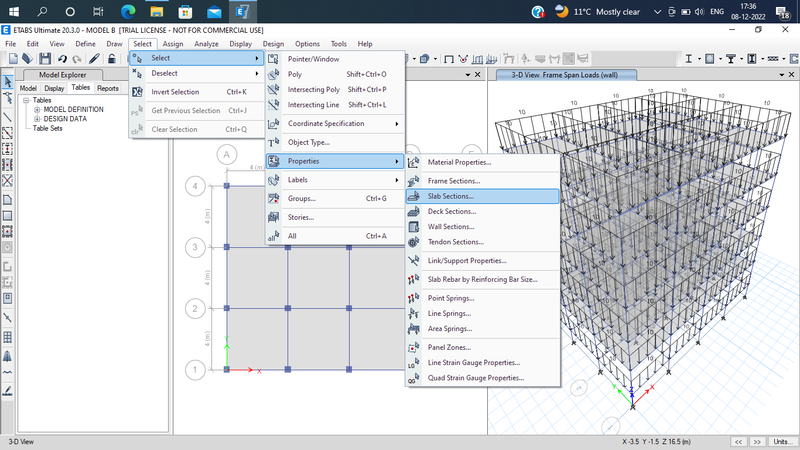Click the weather 11°C Mostly clear widget
This screenshot has width=800, height=450.
click(597, 12)
